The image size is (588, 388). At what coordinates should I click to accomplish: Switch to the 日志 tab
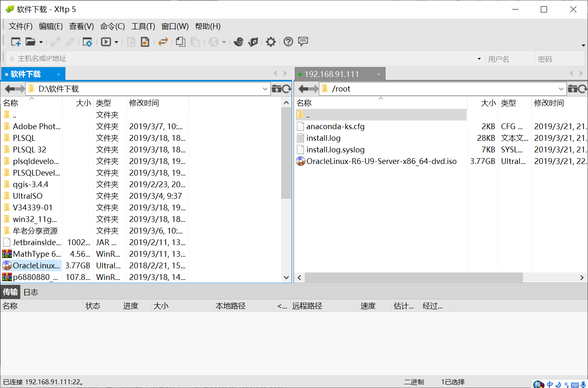(x=31, y=292)
